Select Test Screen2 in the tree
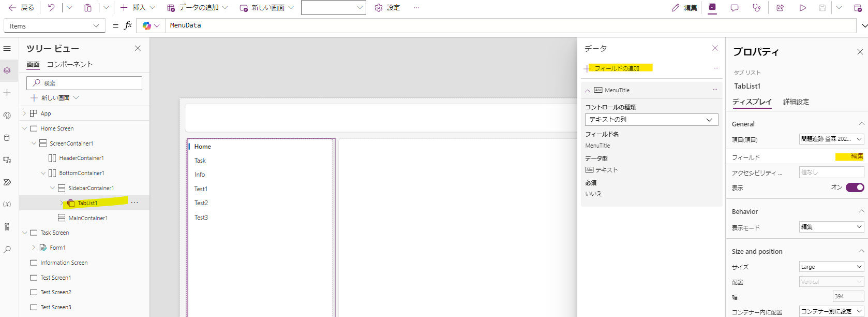Viewport: 868px width, 317px height. point(56,292)
